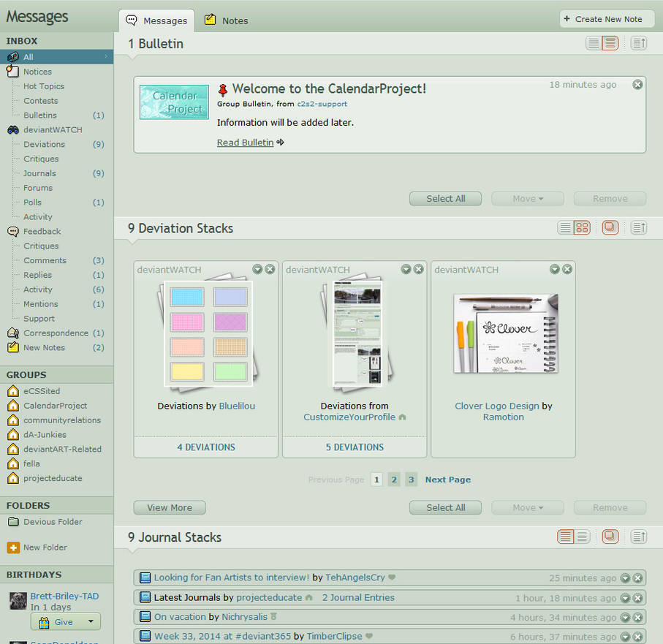663x644 pixels.
Task: Remove TehAngelsCry journal with X icon
Action: (x=637, y=578)
